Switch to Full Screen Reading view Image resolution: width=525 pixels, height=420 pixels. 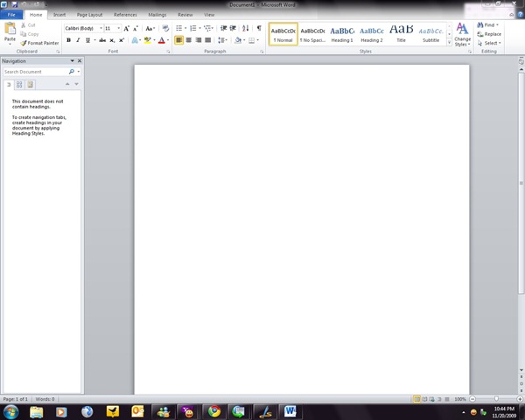[x=424, y=399]
